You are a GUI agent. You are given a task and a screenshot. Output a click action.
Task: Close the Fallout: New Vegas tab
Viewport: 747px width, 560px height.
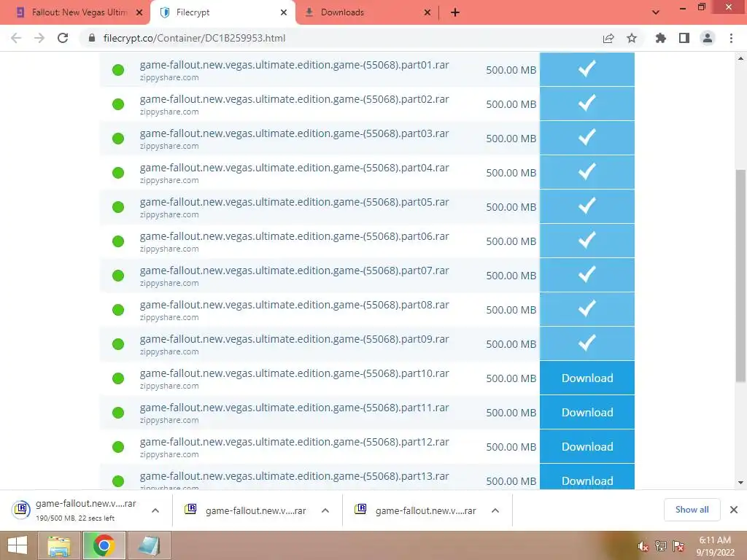(x=139, y=12)
